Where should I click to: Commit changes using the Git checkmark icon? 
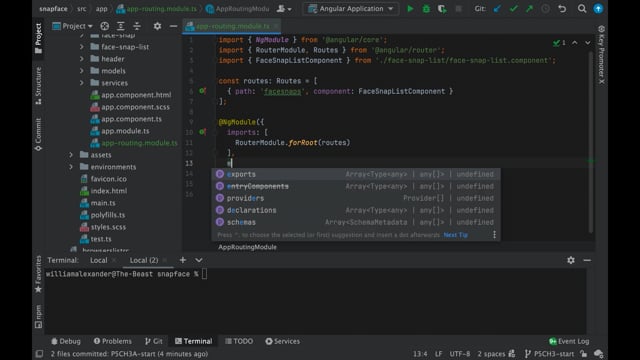pyautogui.click(x=513, y=9)
